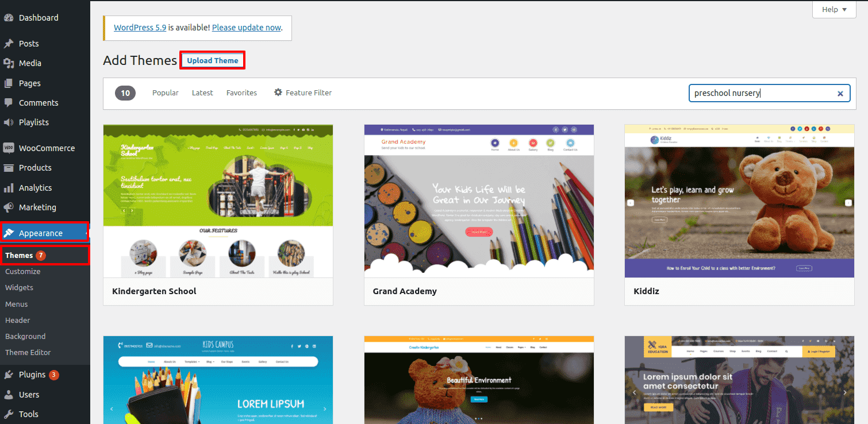Clear the search with the X icon
This screenshot has width=868, height=424.
840,93
